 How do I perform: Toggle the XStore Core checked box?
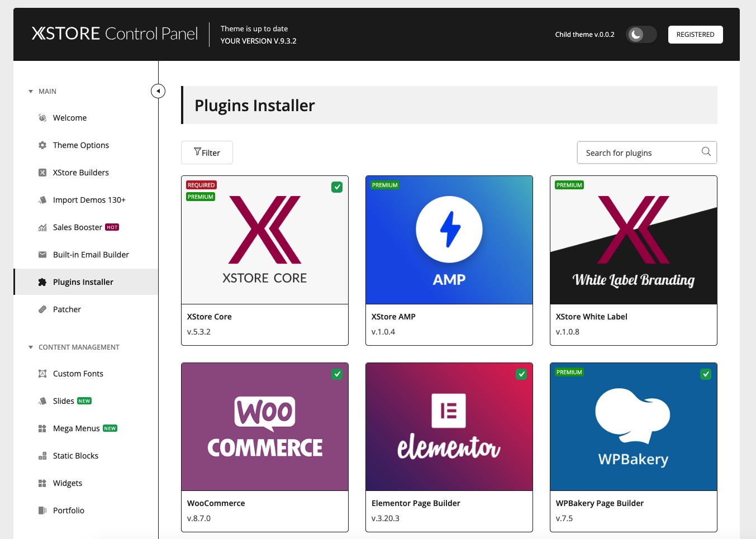pos(337,187)
